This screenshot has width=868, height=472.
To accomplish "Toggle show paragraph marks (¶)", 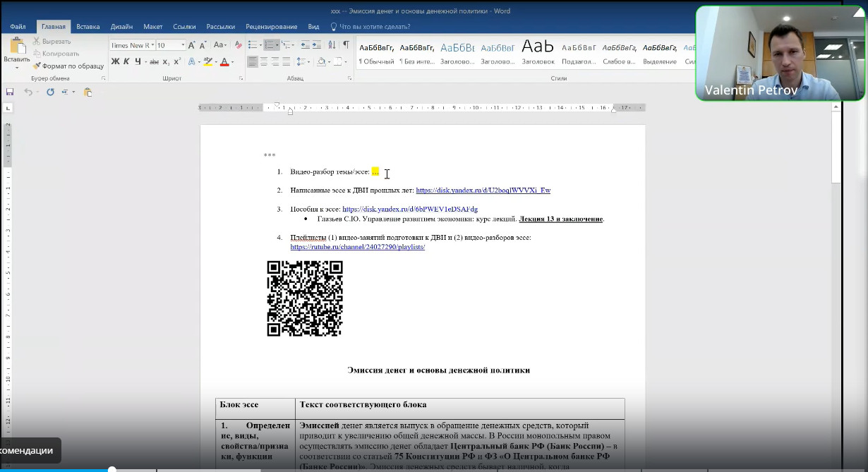I will 346,45.
